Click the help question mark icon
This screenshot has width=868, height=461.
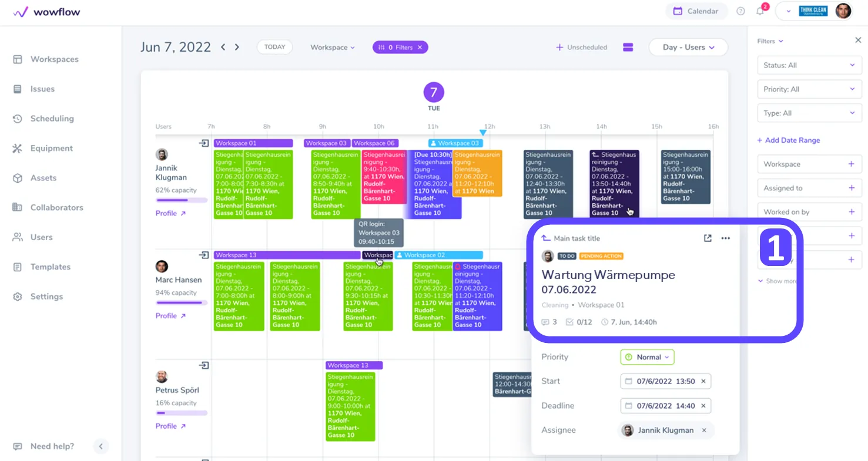(740, 11)
